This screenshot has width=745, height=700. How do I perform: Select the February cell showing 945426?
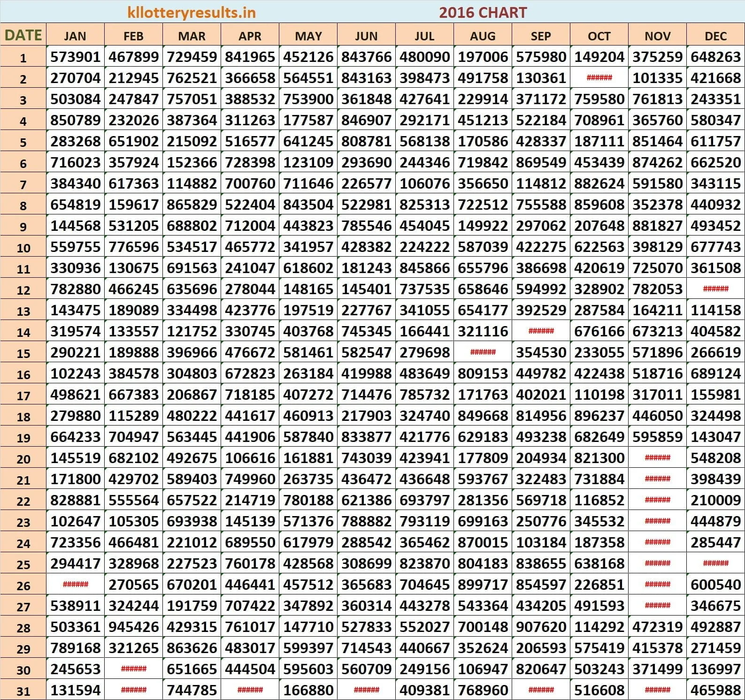click(x=133, y=627)
